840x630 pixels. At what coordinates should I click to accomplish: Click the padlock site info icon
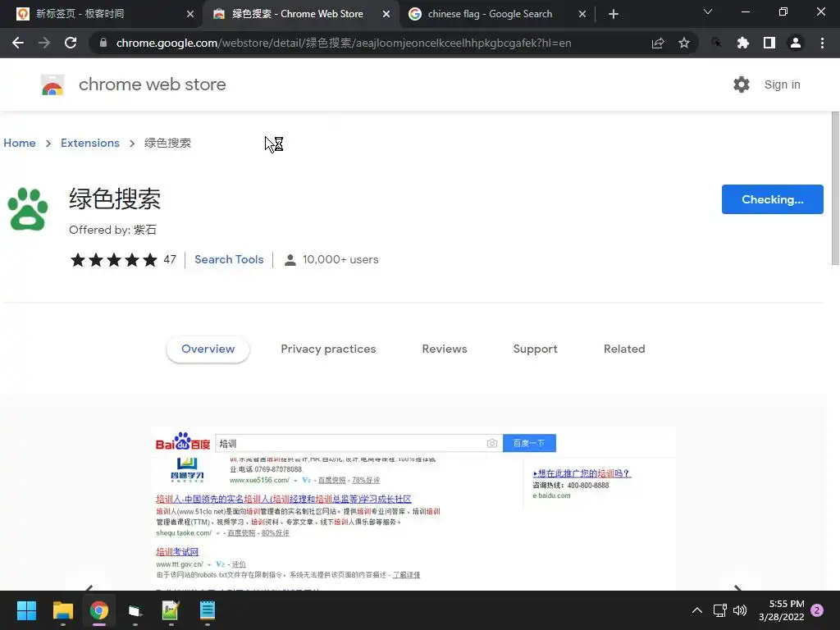103,43
